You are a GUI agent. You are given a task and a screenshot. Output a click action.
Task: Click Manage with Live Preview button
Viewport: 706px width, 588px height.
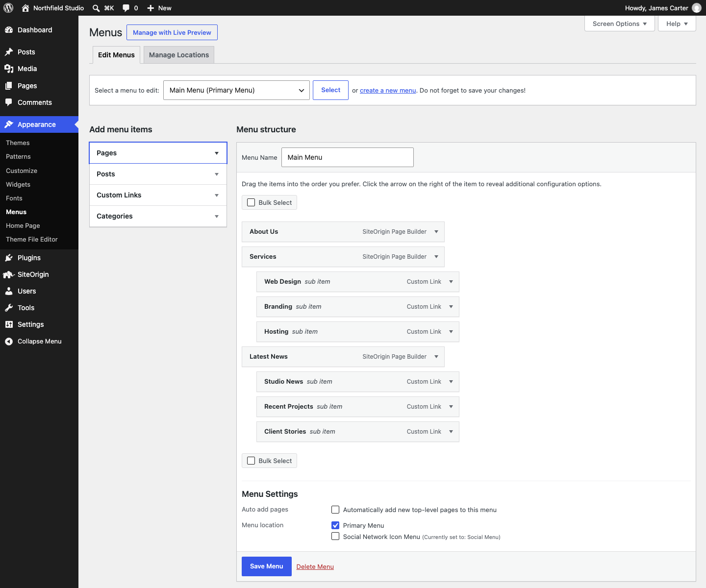click(172, 32)
